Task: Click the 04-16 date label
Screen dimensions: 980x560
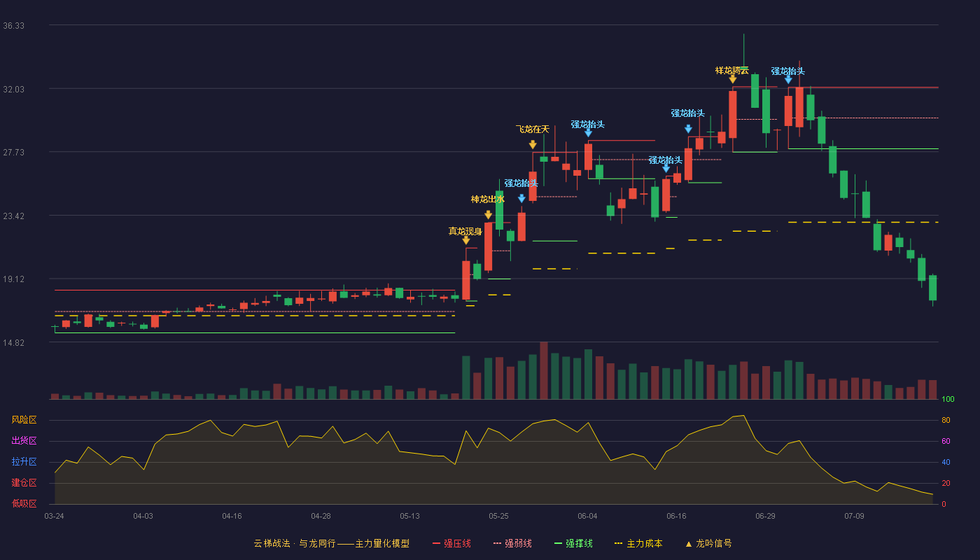Action: click(x=232, y=516)
